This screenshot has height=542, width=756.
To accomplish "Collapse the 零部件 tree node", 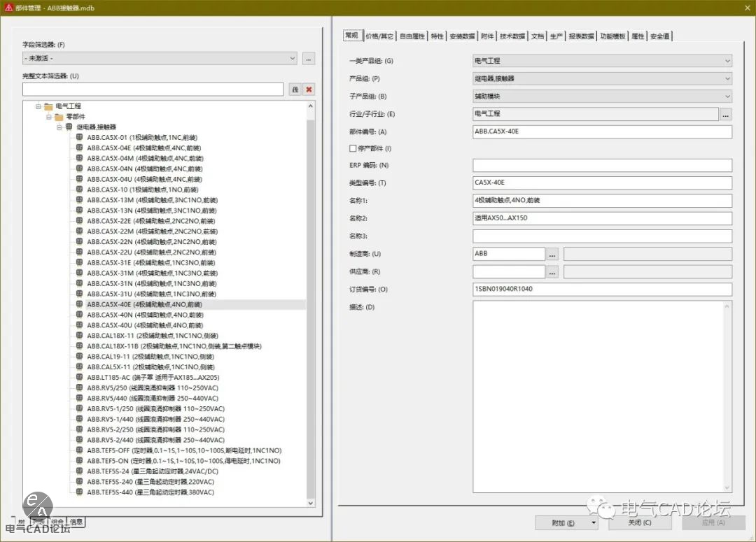I will (x=49, y=117).
